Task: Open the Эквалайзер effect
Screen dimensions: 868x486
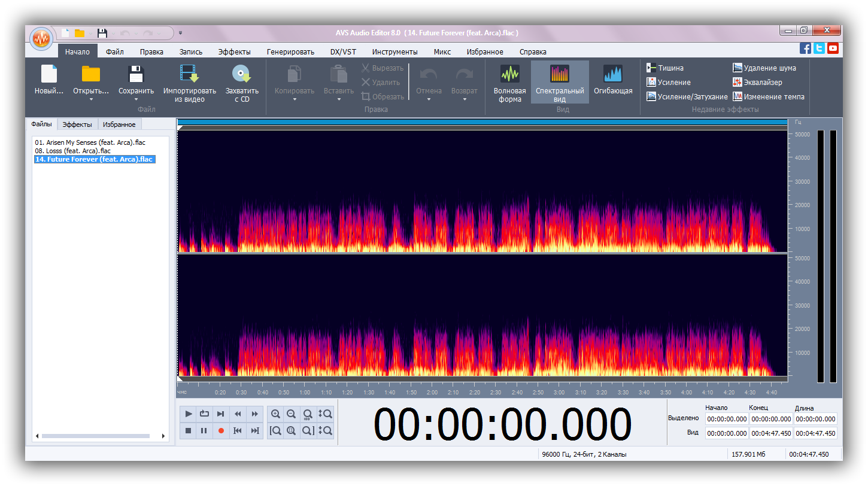Action: (x=758, y=83)
